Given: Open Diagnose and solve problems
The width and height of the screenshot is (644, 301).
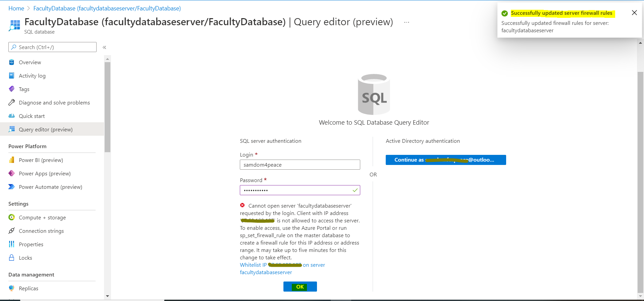Looking at the screenshot, I should [x=52, y=102].
